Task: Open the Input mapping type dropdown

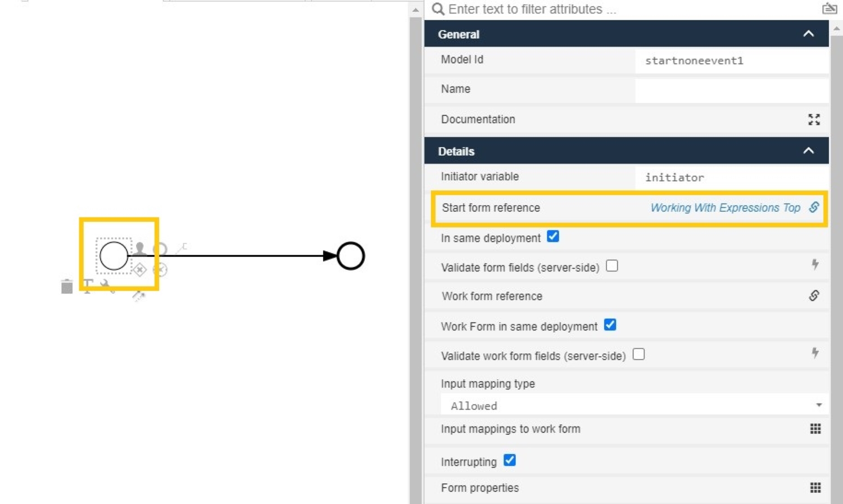Action: click(634, 405)
